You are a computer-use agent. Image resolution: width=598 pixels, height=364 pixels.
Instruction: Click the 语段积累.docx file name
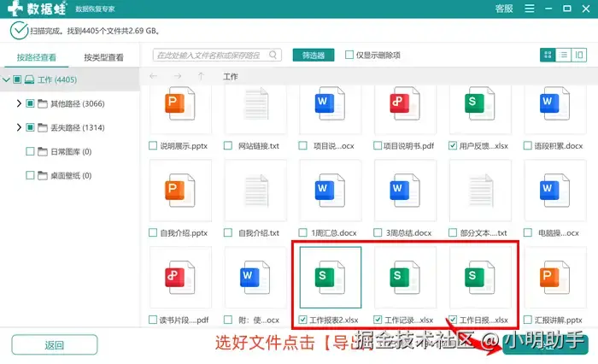559,146
